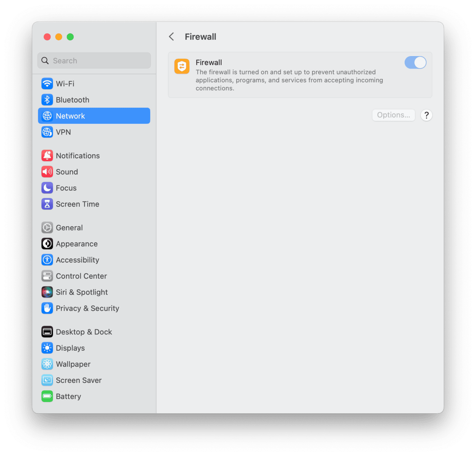
Task: Click the Control Center label
Action: 81,276
